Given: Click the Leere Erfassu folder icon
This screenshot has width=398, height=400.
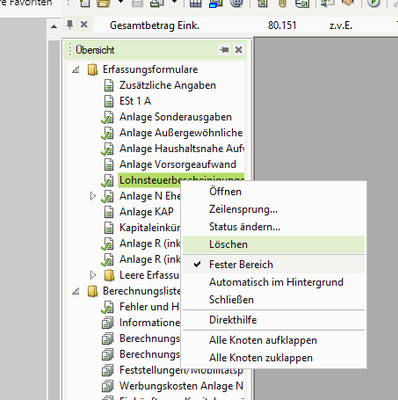Looking at the screenshot, I should [x=109, y=275].
